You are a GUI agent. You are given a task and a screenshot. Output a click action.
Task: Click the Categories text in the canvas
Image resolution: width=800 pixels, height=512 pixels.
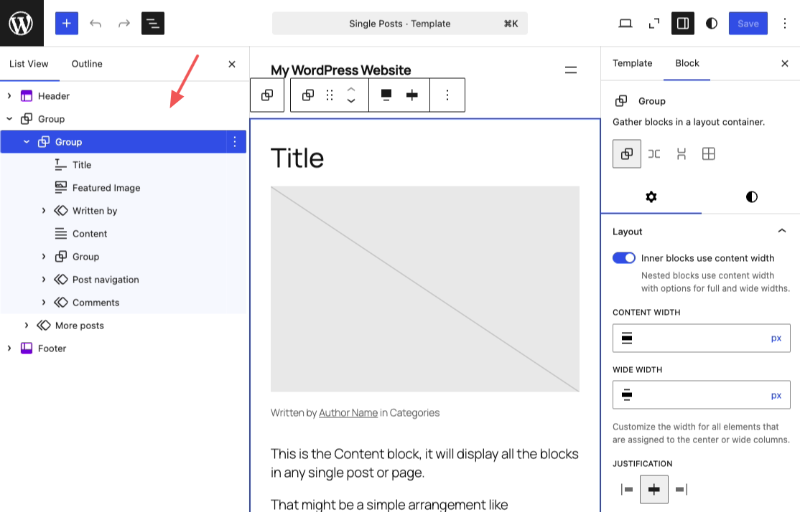[414, 413]
